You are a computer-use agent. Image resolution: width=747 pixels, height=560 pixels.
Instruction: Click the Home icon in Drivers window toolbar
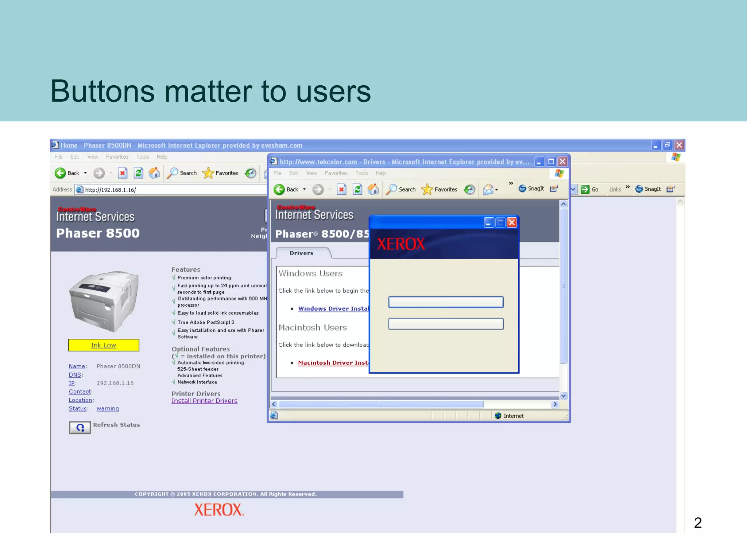pyautogui.click(x=373, y=189)
